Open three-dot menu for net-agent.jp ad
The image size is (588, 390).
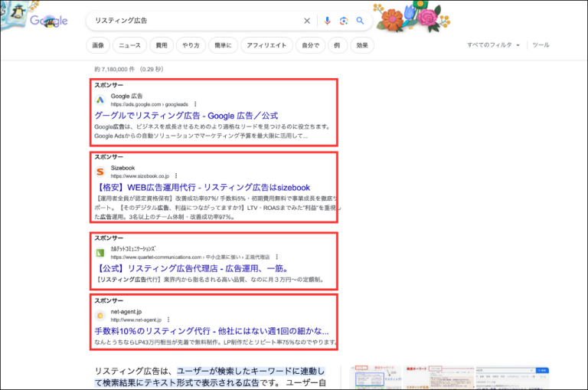tap(168, 320)
